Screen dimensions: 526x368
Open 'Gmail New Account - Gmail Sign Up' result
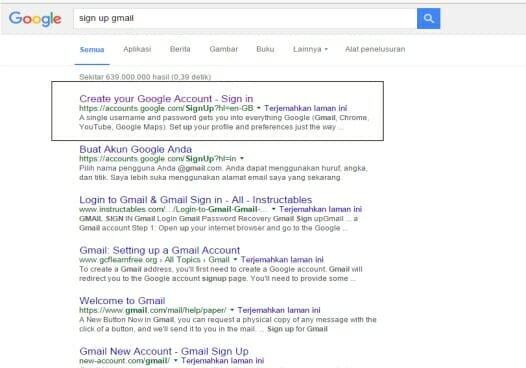[x=164, y=351]
